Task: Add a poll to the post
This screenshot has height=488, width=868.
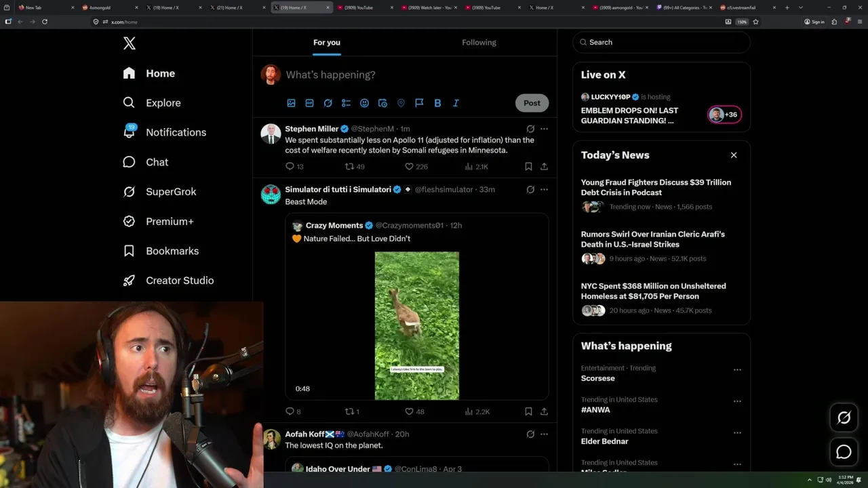Action: coord(346,103)
